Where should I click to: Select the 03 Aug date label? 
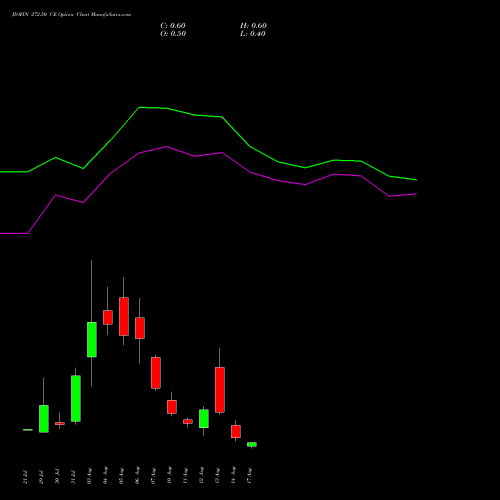click(89, 476)
